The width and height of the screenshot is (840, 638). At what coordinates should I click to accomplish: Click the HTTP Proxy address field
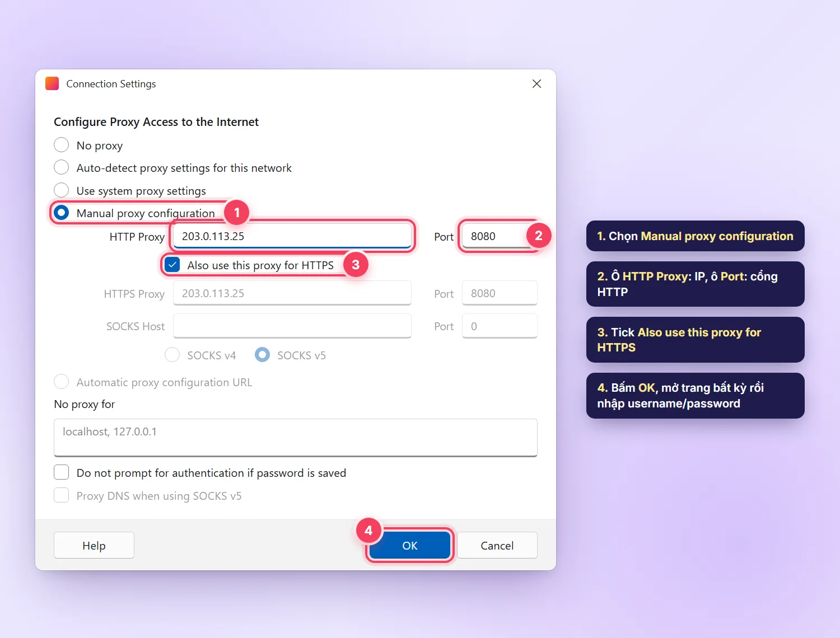coord(292,236)
